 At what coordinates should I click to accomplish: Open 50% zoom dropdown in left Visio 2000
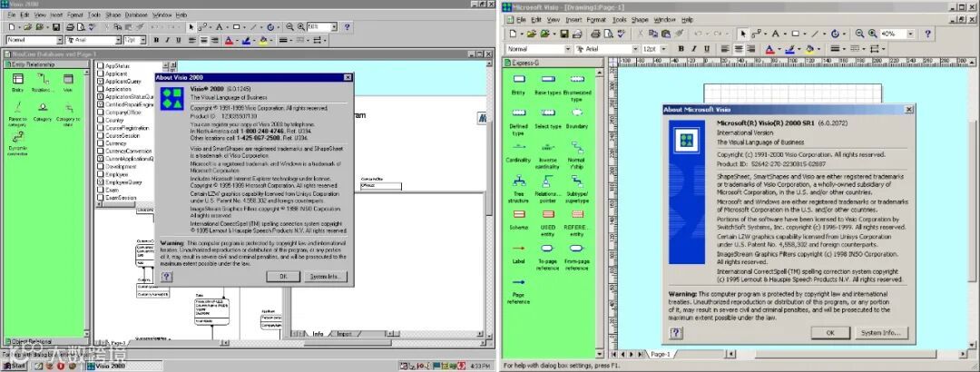pyautogui.click(x=334, y=27)
